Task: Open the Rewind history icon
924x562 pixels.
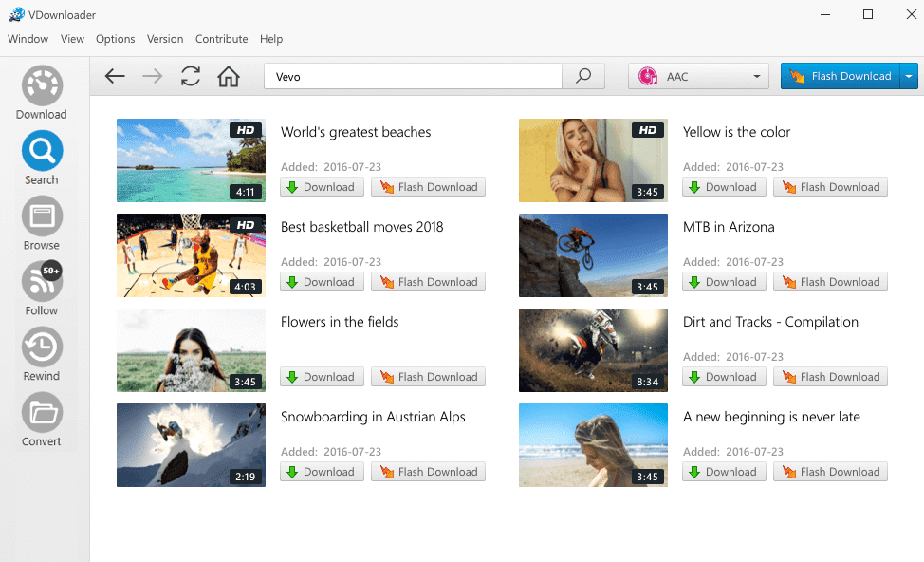Action: tap(41, 347)
